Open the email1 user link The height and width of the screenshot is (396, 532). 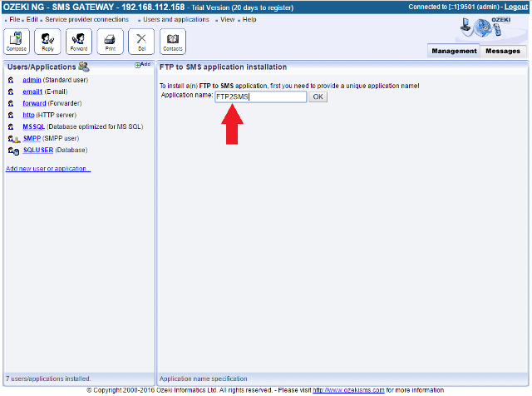32,92
